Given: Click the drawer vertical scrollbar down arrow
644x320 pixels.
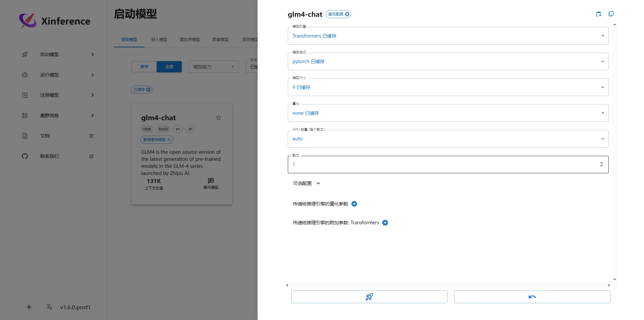Looking at the screenshot, I should (x=614, y=279).
